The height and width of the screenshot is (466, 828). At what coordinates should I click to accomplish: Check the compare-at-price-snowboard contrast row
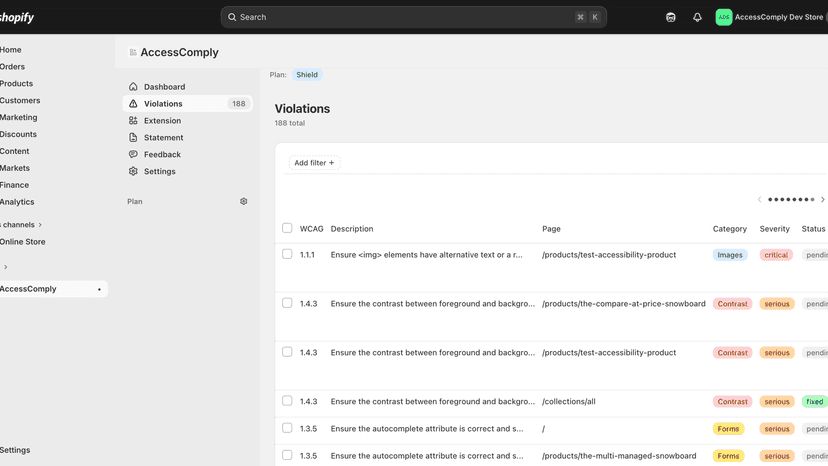click(x=287, y=303)
